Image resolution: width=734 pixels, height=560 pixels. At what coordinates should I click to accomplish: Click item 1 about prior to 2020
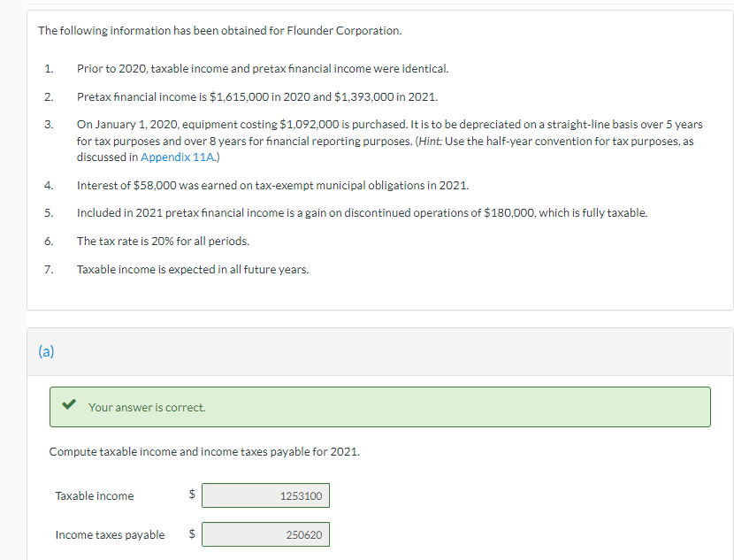(263, 69)
